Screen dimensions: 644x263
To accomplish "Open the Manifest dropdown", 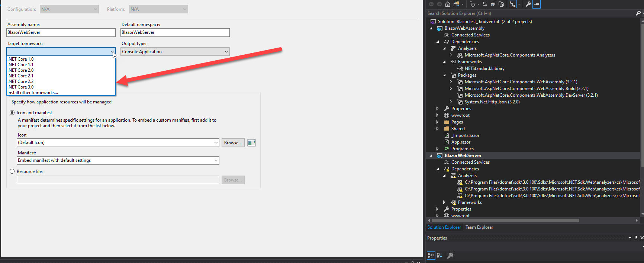I will (118, 160).
